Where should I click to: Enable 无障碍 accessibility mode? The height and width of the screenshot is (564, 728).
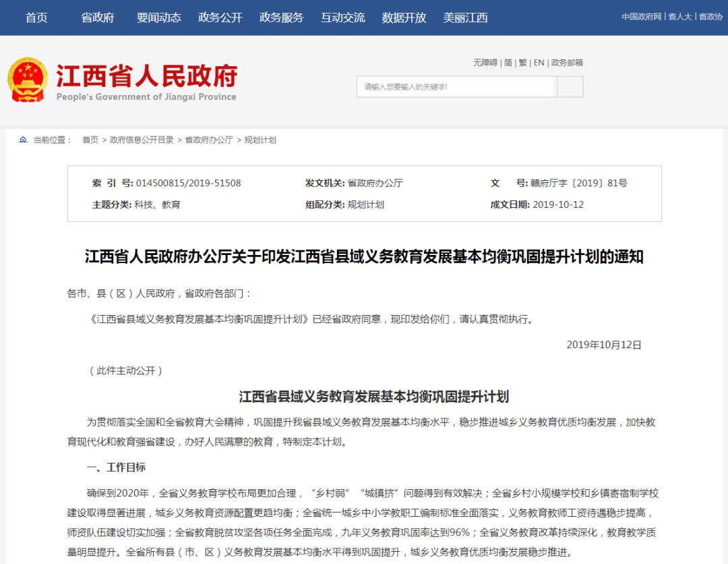(485, 63)
